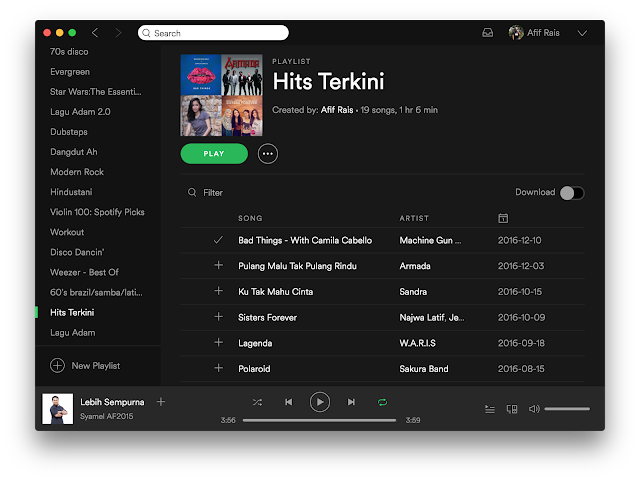Select the Polaroid song title
The height and width of the screenshot is (481, 640).
(254, 369)
